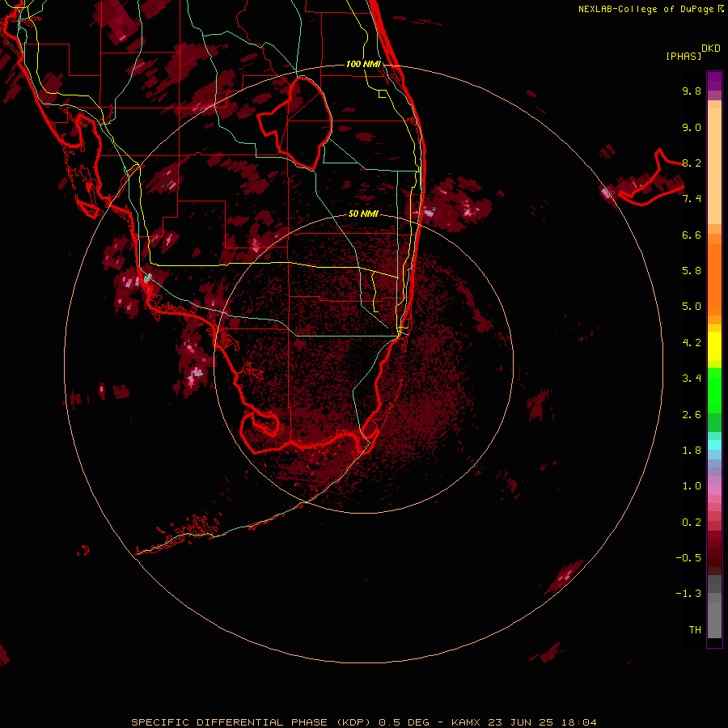Pick the yellow band on the color bar
Image resolution: width=728 pixels, height=728 pixels.
tap(714, 346)
